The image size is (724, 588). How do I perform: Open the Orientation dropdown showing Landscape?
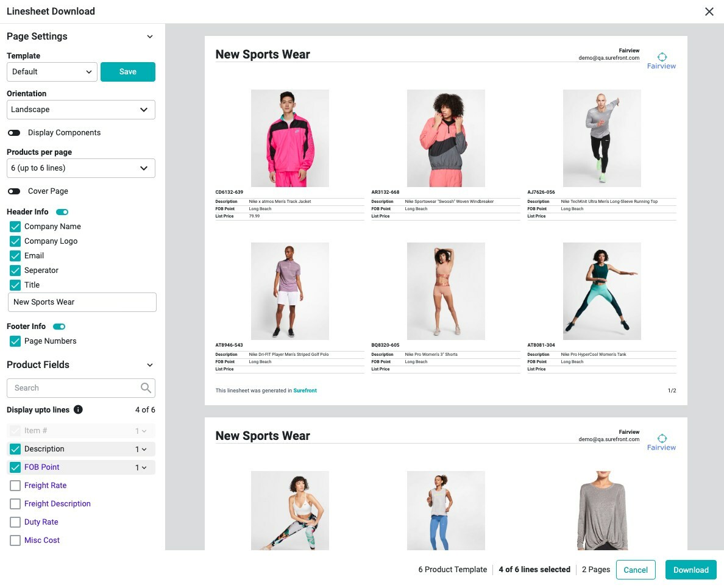[81, 110]
